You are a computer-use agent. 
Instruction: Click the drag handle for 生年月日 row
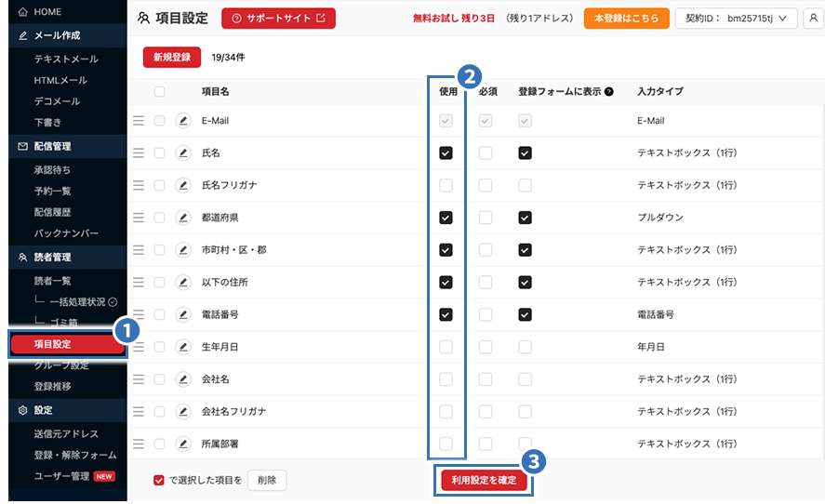click(140, 347)
